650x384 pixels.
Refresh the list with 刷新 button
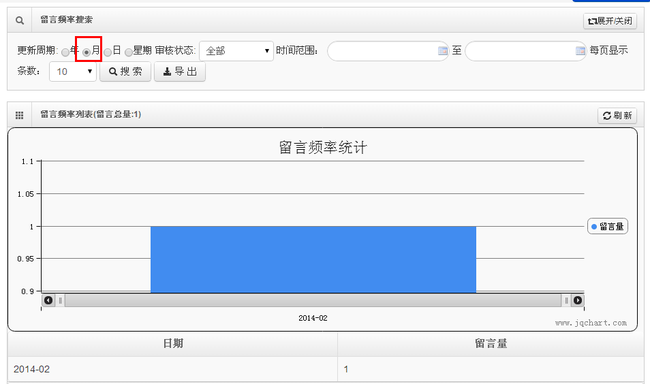[x=617, y=115]
